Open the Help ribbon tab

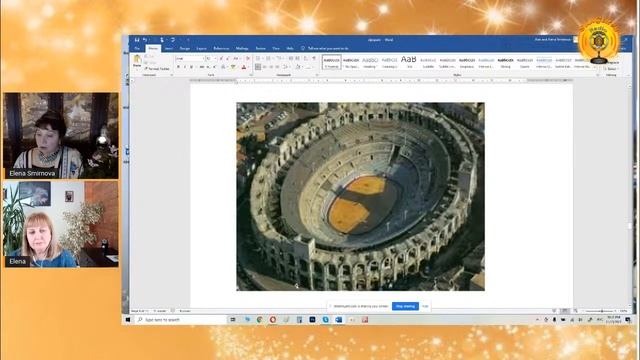290,49
